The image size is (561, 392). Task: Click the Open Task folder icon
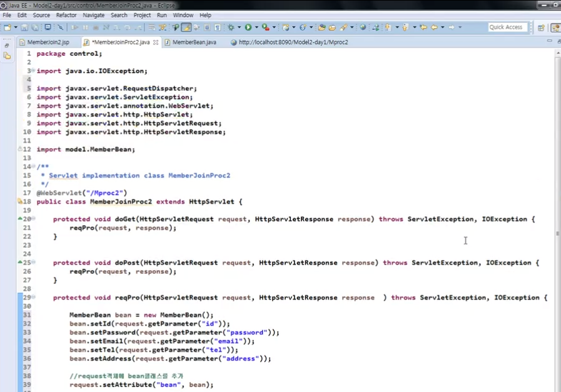[x=332, y=27]
